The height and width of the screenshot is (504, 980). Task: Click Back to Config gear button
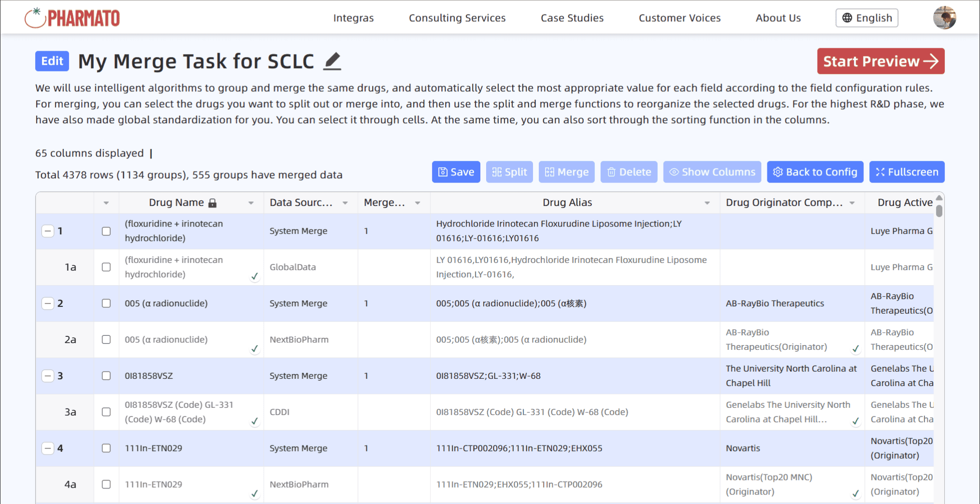815,172
